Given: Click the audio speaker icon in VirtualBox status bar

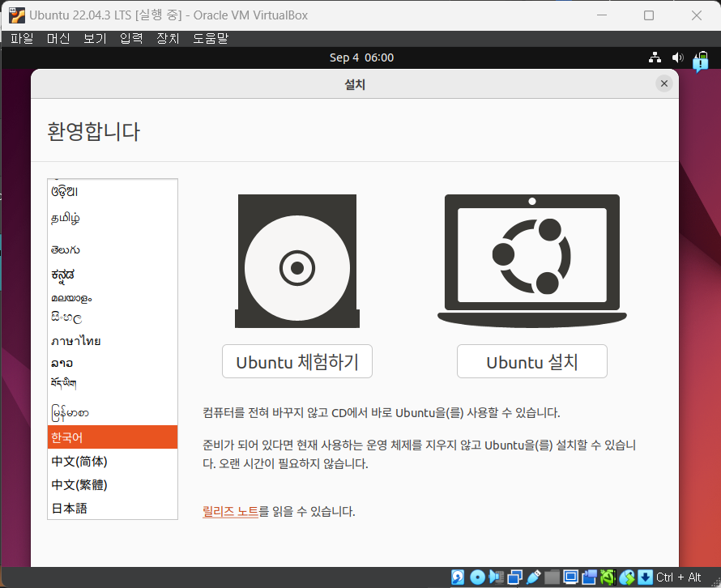Looking at the screenshot, I should point(496,577).
